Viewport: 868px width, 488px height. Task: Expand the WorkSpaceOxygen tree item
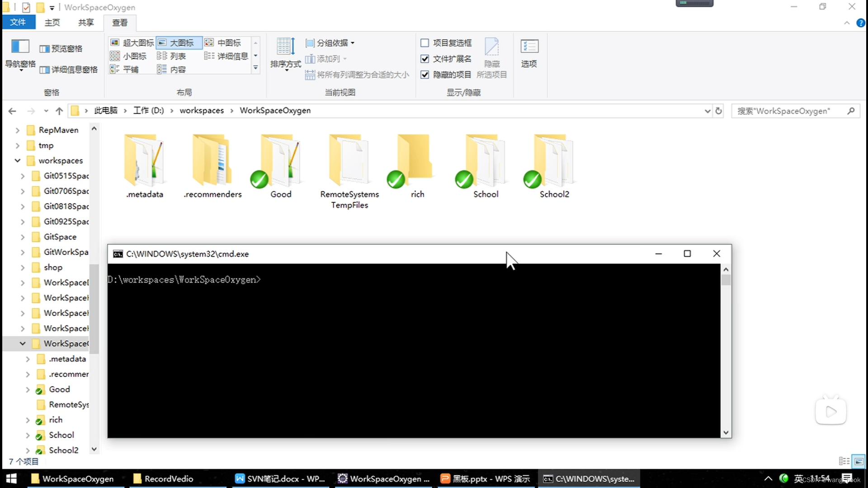(22, 343)
